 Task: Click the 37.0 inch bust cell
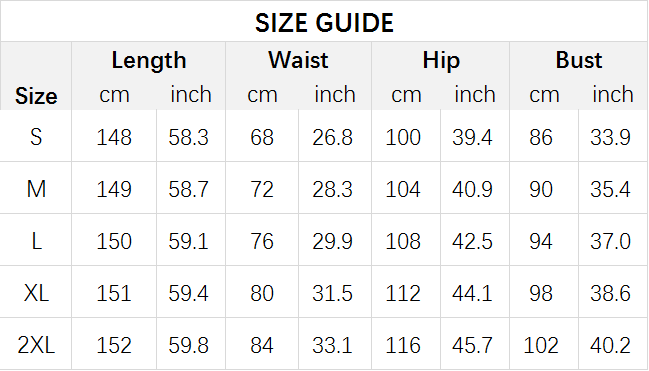click(611, 241)
